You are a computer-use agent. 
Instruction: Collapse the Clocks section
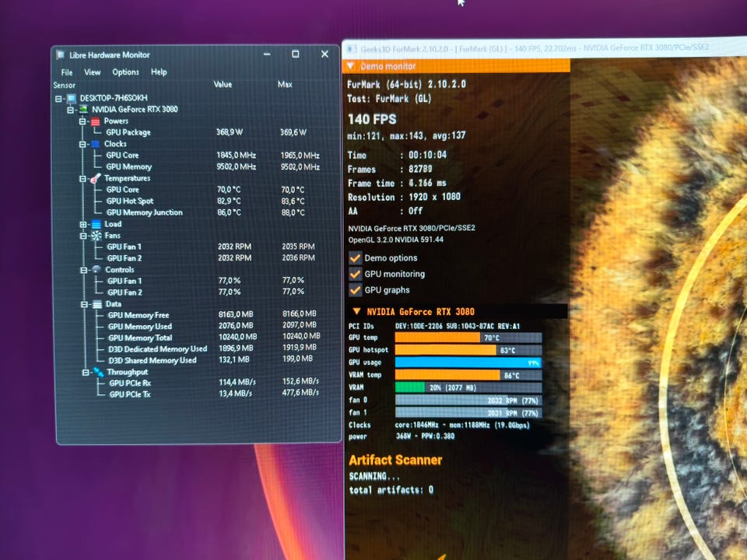(x=82, y=145)
